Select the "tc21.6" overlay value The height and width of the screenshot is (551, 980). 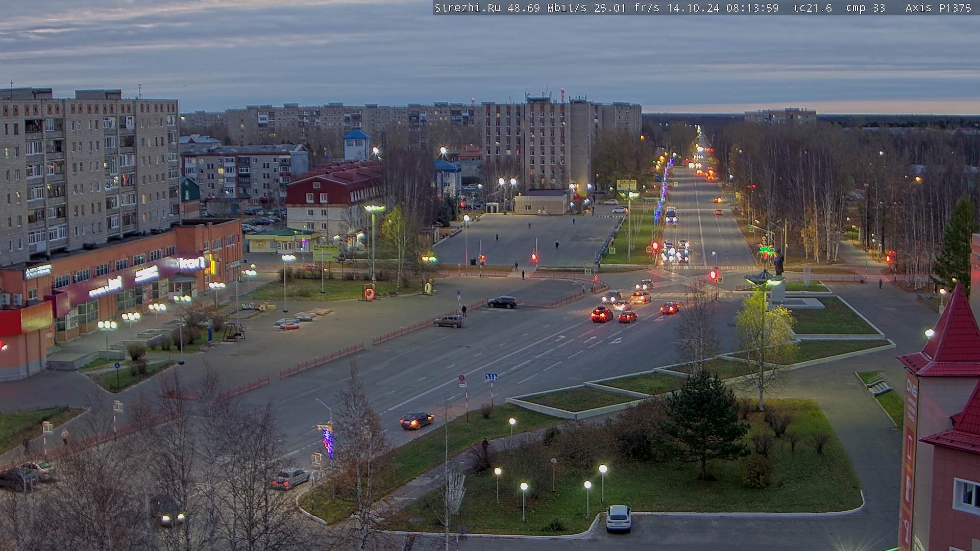tap(813, 8)
